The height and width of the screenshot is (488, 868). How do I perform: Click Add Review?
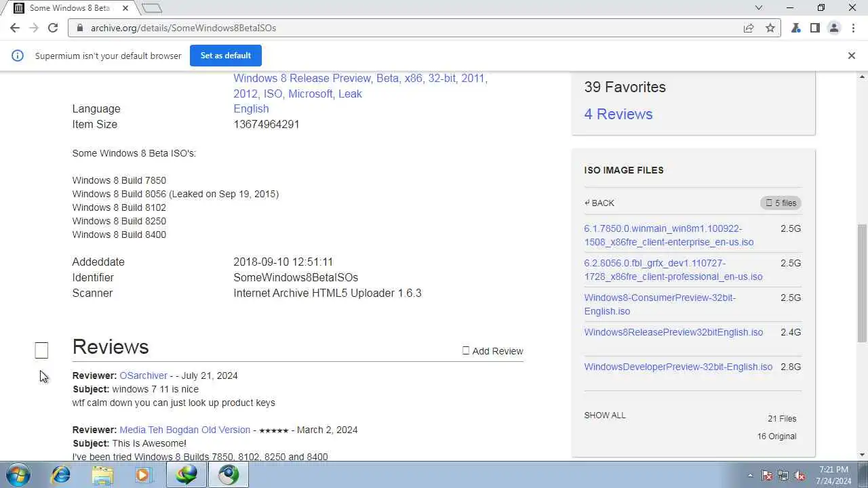493,350
